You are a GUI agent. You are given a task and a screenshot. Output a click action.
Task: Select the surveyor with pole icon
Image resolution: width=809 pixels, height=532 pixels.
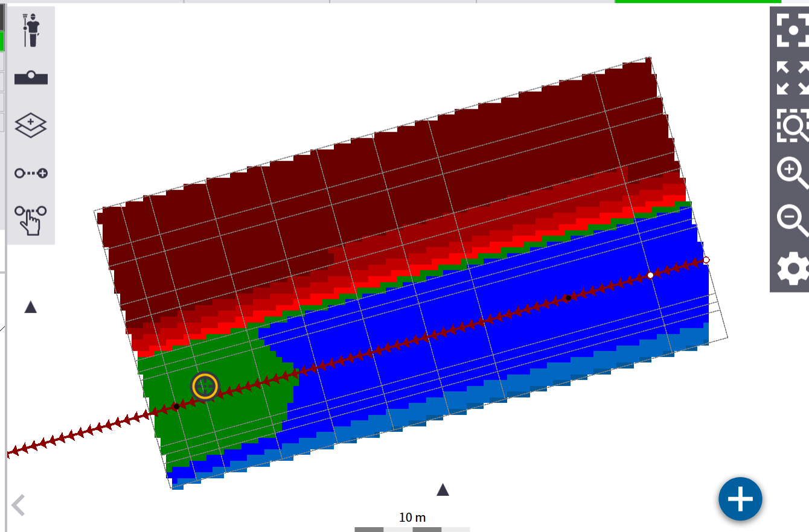click(x=31, y=30)
